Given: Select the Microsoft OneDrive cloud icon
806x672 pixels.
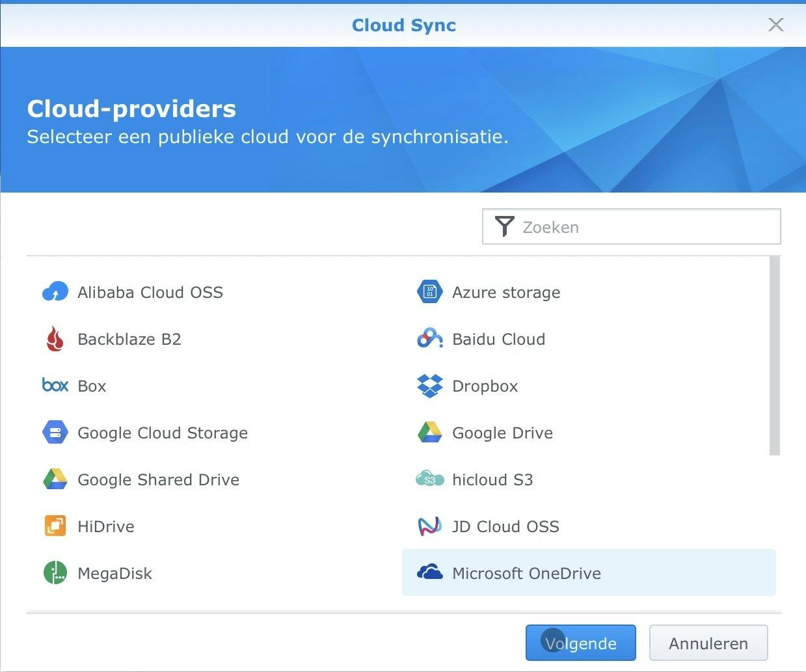Looking at the screenshot, I should coord(429,572).
